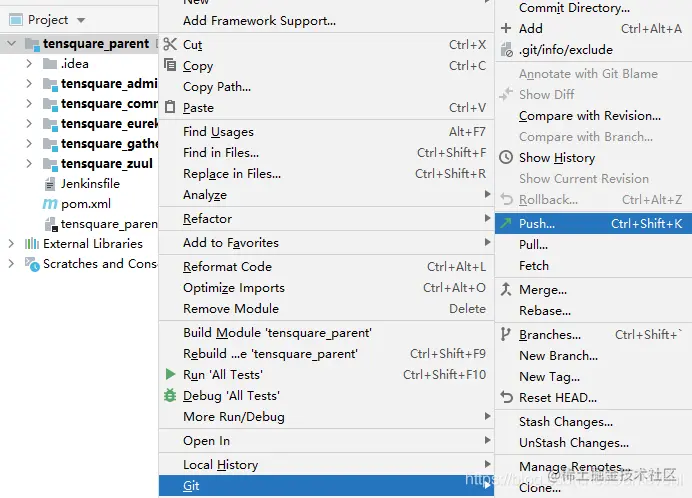Select New Branch... entry
This screenshot has height=498, width=692.
pyautogui.click(x=593, y=356)
